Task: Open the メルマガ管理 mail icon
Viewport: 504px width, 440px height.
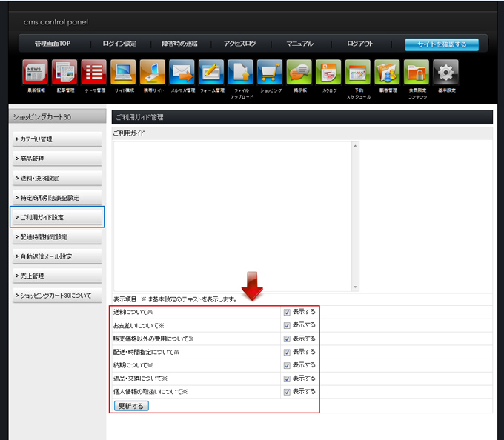Action: click(182, 73)
